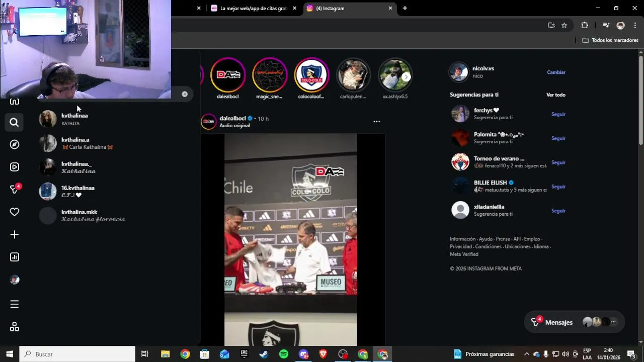This screenshot has height=362, width=644.
Task: Switch to La mejor web/app de citas tab
Action: pyautogui.click(x=253, y=8)
